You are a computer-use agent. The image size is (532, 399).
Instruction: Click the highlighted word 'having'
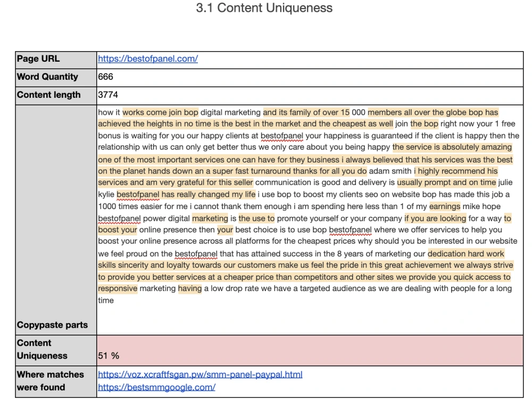click(x=190, y=288)
